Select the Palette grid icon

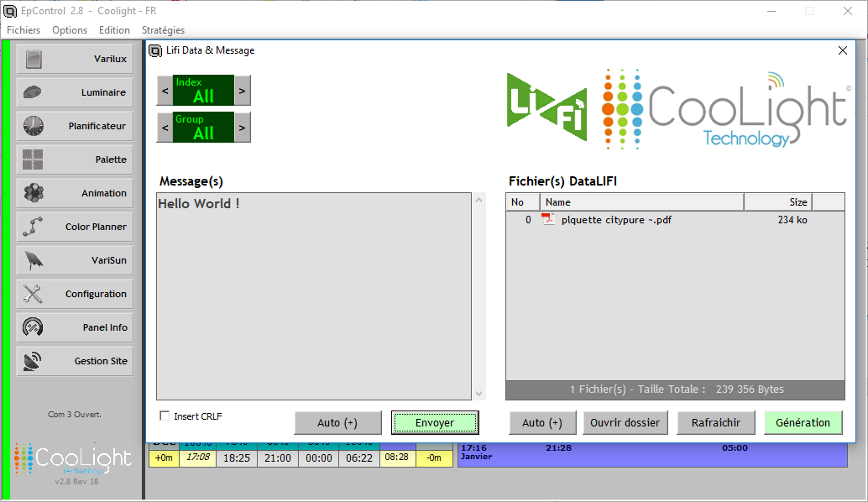[x=33, y=159]
